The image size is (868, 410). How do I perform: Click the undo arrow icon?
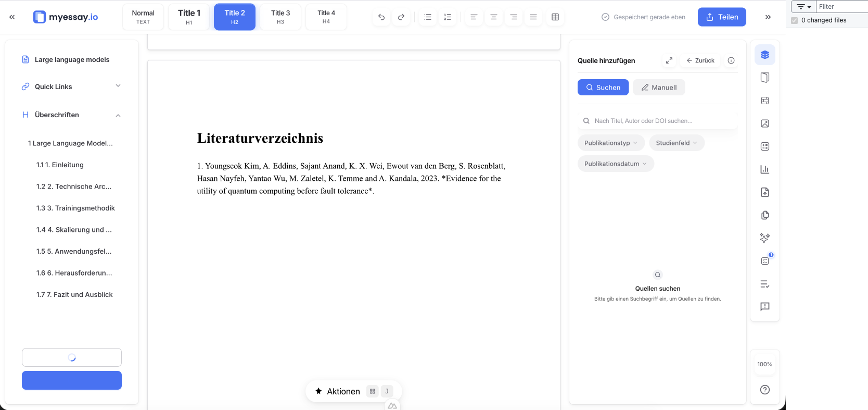point(381,17)
